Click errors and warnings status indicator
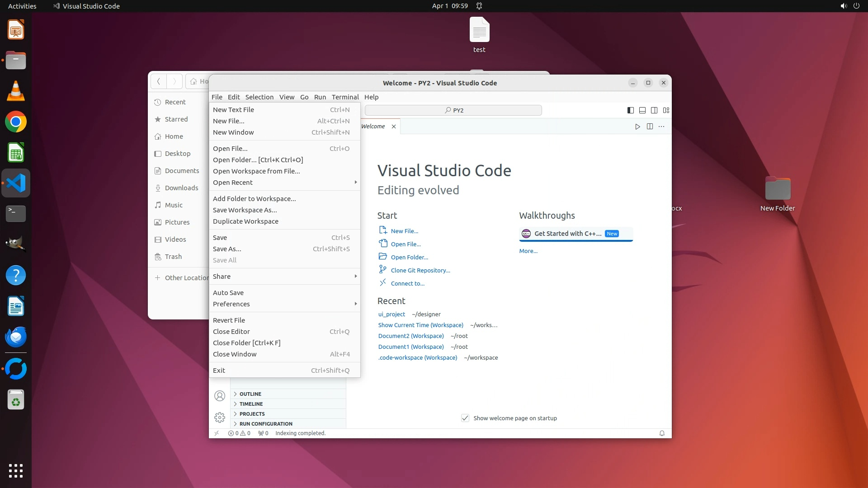 tap(239, 433)
